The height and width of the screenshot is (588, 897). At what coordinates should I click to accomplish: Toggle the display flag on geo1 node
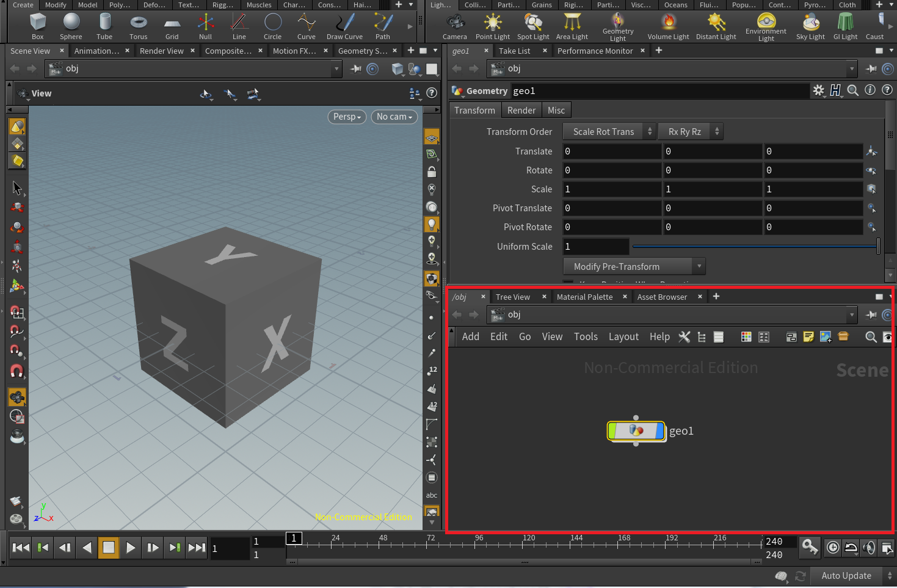[659, 431]
